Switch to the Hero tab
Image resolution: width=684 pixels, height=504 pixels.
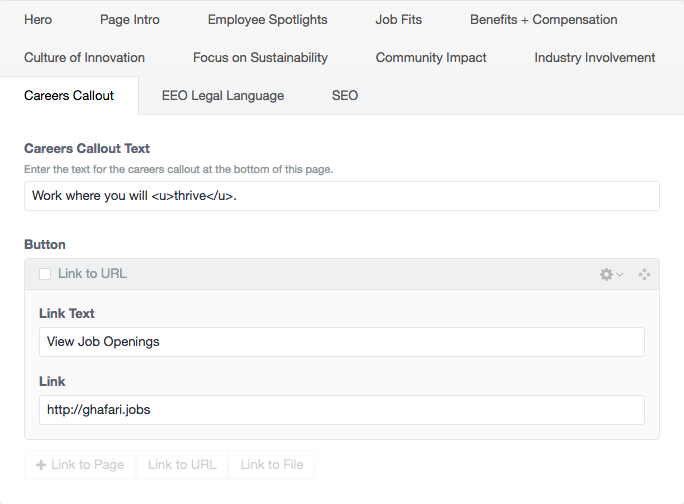[x=38, y=20]
